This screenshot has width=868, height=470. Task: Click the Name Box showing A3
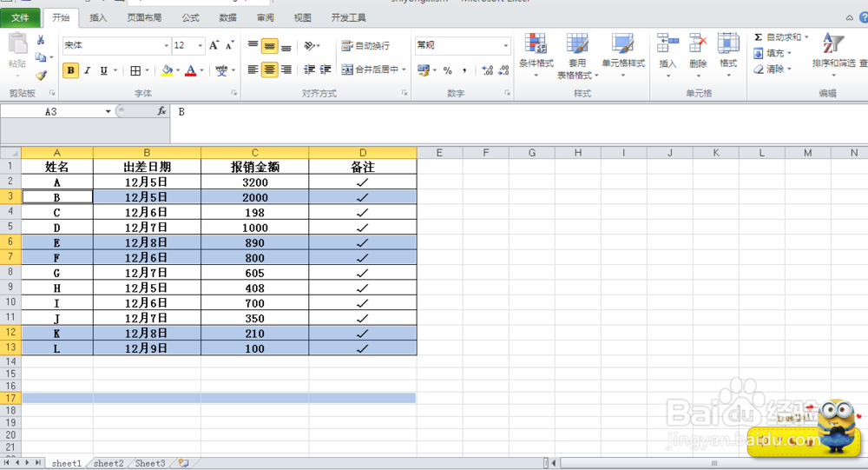click(51, 112)
